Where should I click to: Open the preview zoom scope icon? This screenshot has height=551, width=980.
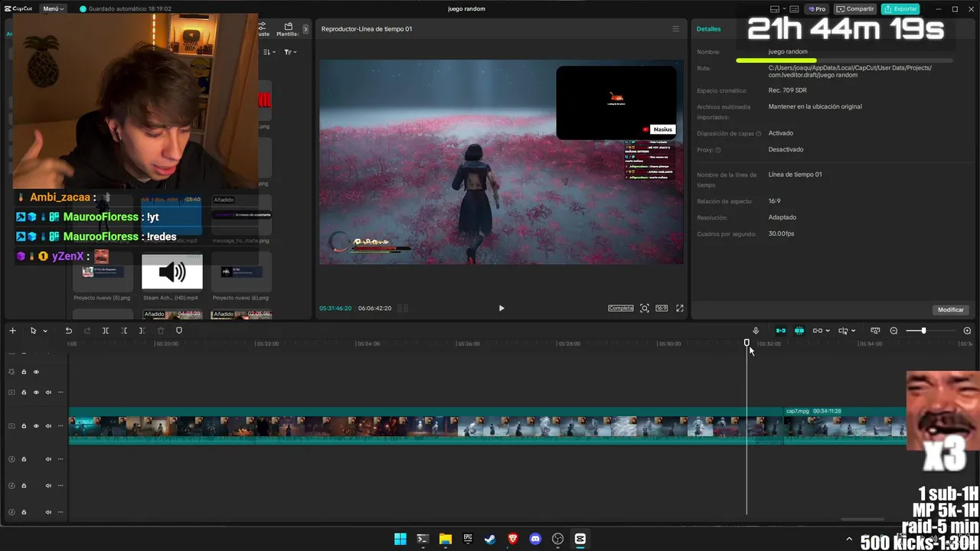point(645,308)
